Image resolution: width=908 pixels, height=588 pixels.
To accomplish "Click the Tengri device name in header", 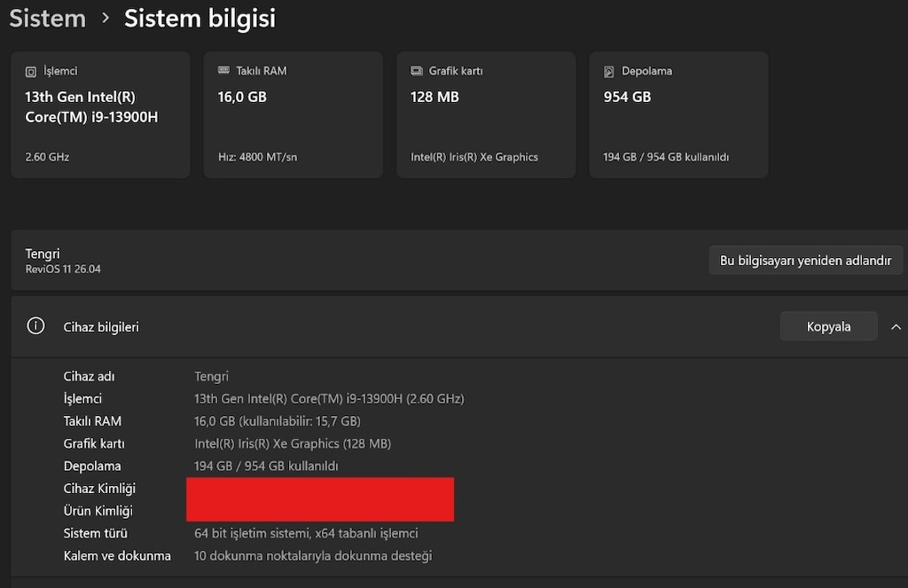I will [43, 254].
